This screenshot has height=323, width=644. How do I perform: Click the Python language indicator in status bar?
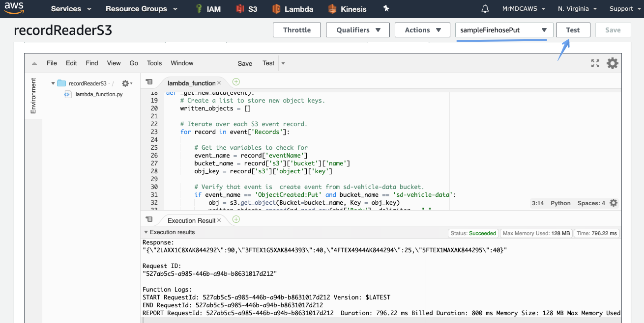click(560, 203)
